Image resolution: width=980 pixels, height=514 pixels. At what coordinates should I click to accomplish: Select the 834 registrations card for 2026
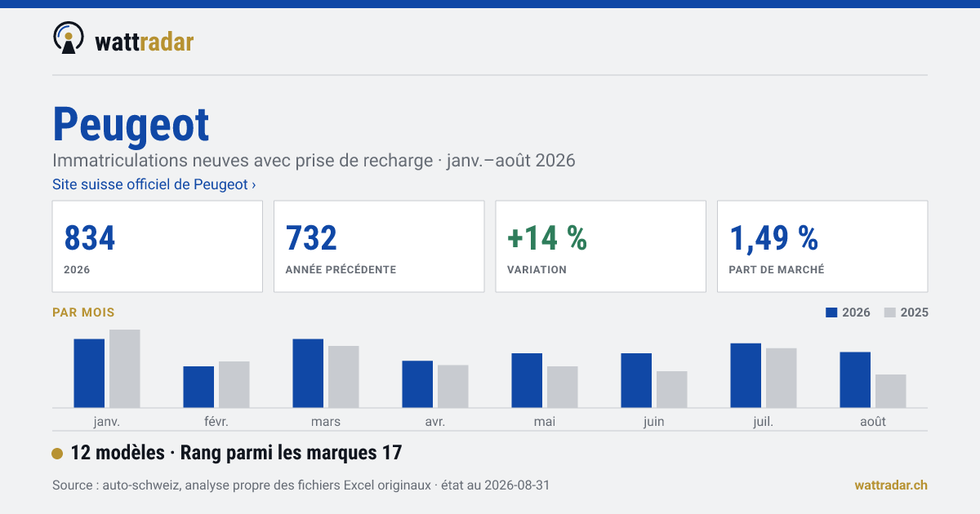point(158,246)
